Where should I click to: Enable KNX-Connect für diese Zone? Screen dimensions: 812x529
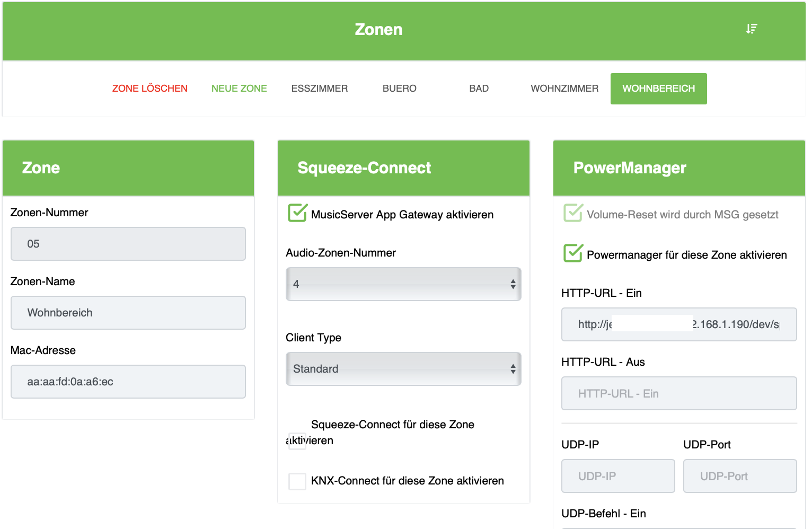(x=297, y=481)
